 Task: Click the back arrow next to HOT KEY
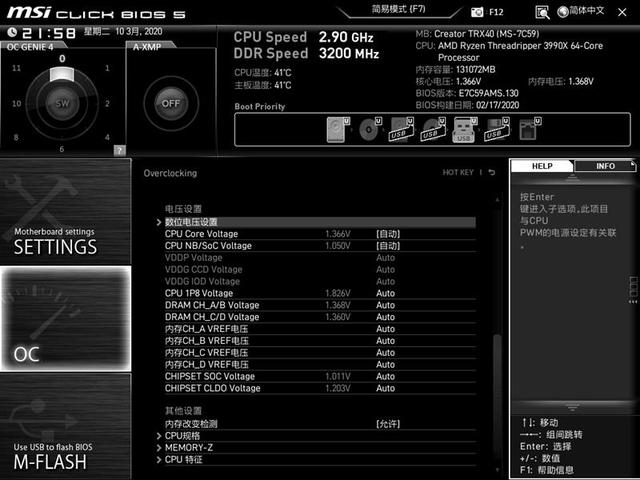(x=492, y=173)
